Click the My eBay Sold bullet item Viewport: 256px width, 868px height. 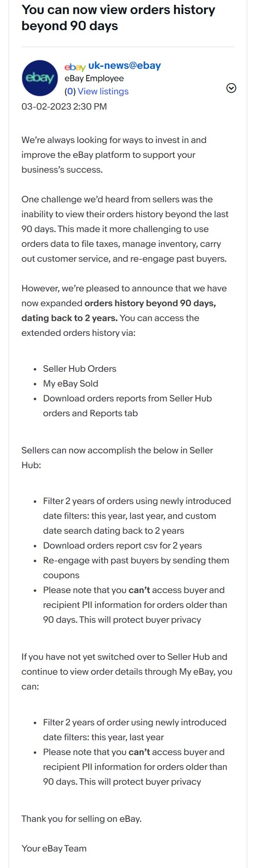click(70, 384)
